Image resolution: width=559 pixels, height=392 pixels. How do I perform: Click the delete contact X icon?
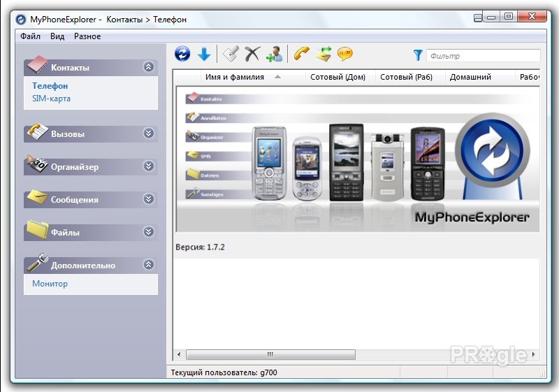[x=252, y=55]
